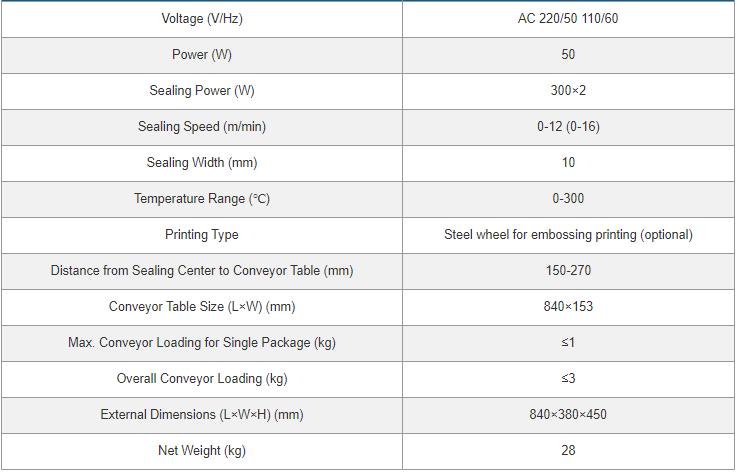Select the "840×153" table size value
This screenshot has height=472, width=737.
point(568,307)
